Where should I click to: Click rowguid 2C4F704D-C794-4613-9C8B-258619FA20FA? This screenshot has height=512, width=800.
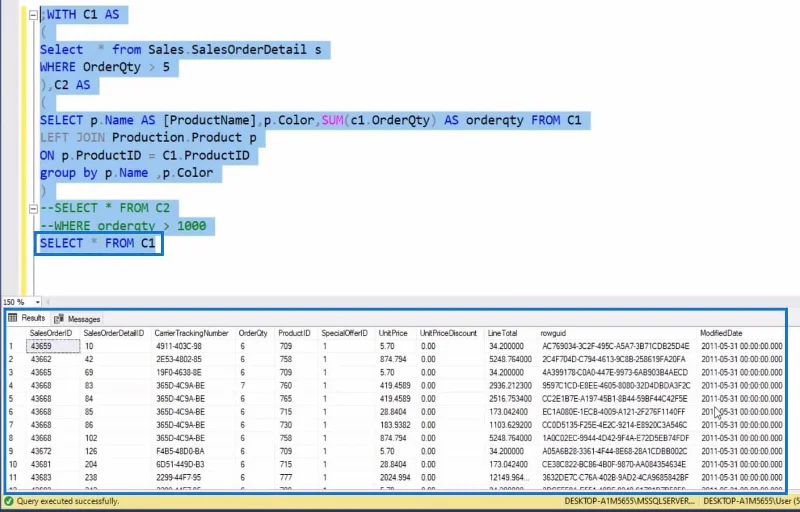tap(614, 360)
